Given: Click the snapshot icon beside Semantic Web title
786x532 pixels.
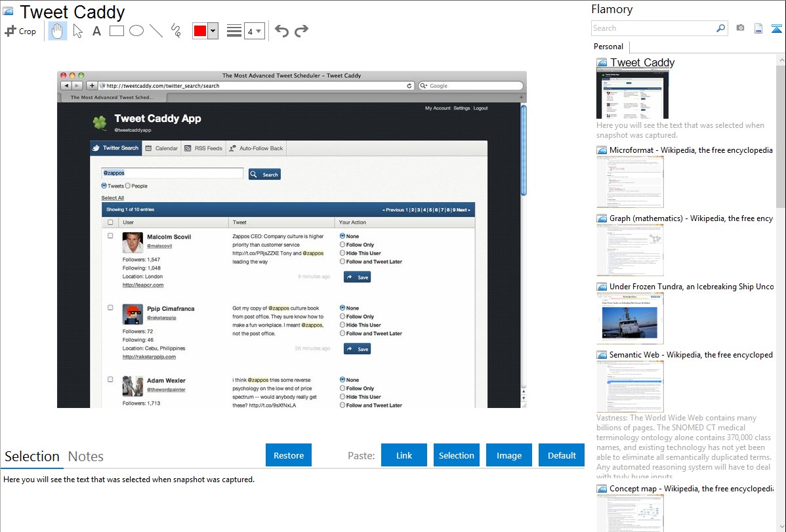Looking at the screenshot, I should coord(602,355).
